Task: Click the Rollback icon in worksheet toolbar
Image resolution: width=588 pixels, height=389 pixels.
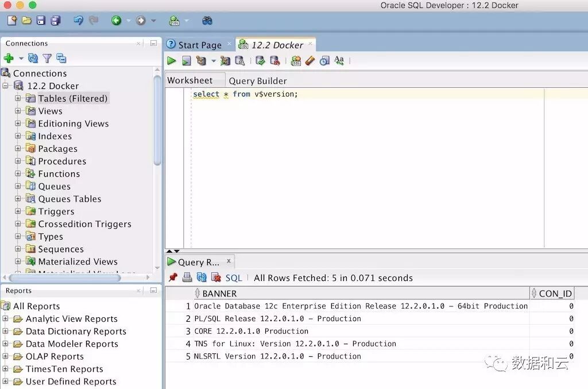Action: [x=275, y=60]
